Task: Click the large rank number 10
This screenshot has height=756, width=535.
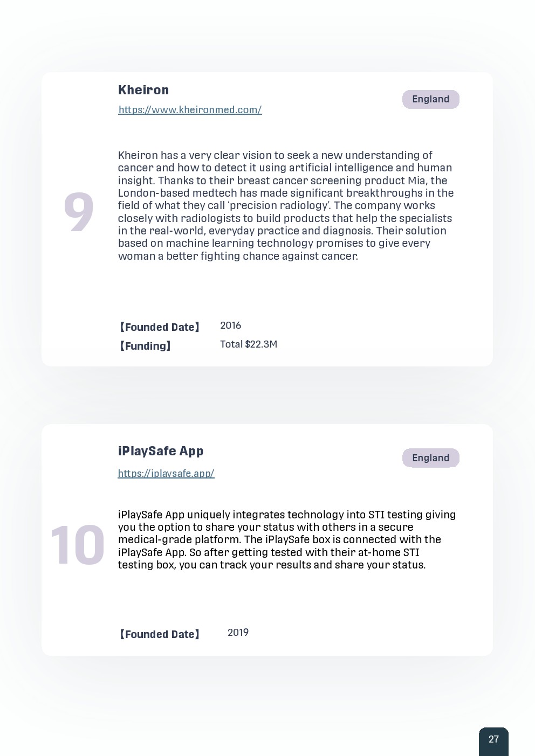Action: [x=78, y=546]
